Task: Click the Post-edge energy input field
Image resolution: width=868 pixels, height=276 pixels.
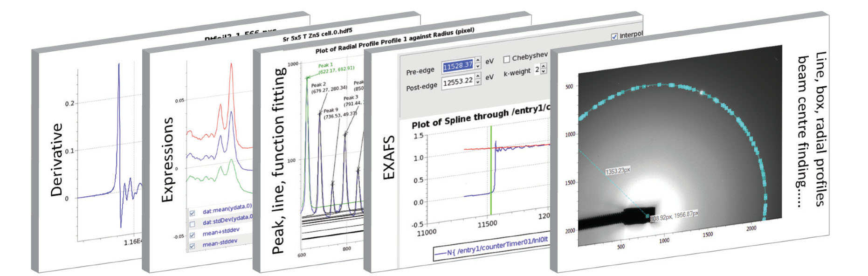Action: click(458, 82)
